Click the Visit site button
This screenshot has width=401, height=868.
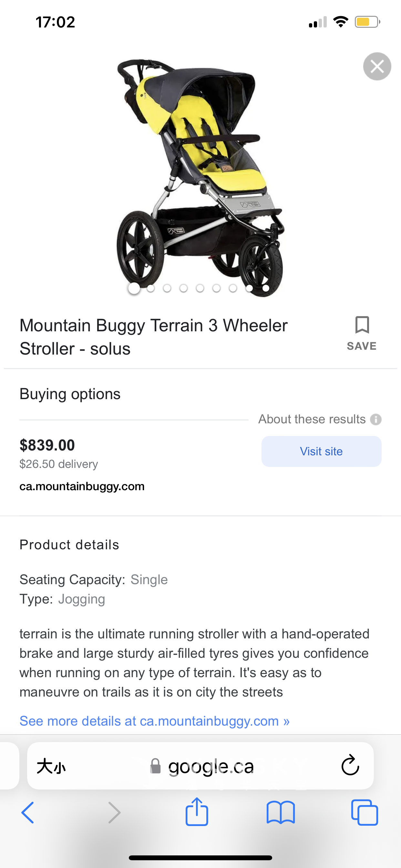click(x=321, y=451)
